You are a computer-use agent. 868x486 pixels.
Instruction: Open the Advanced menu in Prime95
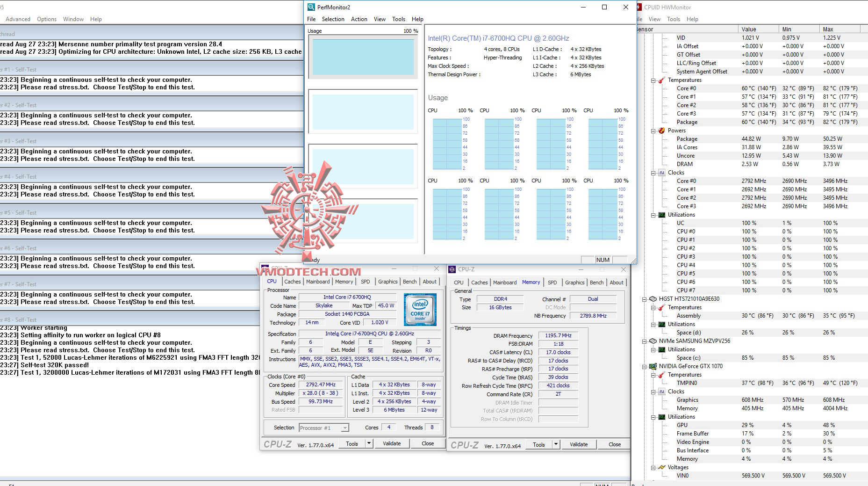[18, 19]
